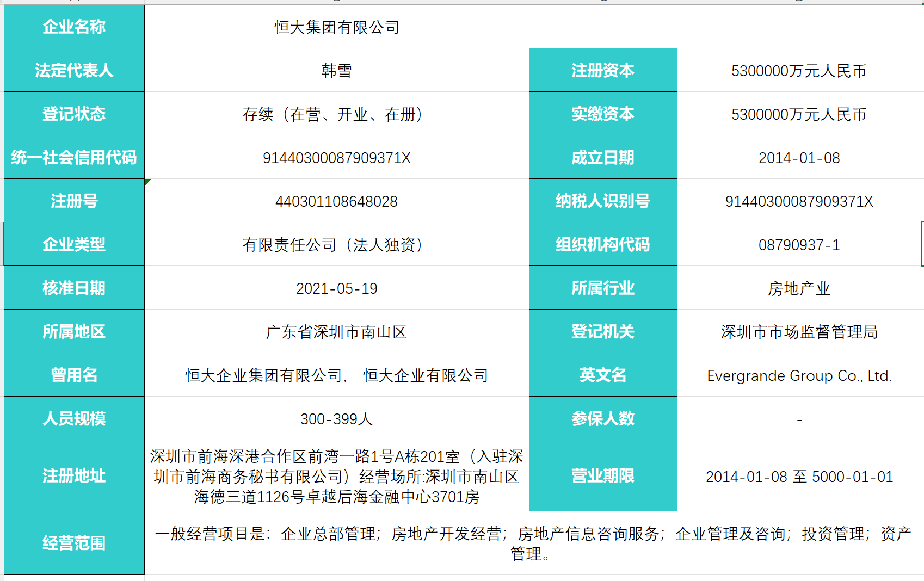Screen dimensions: 924x581
Task: Click the cell 深圳市市场监督管理局
Action: (799, 331)
